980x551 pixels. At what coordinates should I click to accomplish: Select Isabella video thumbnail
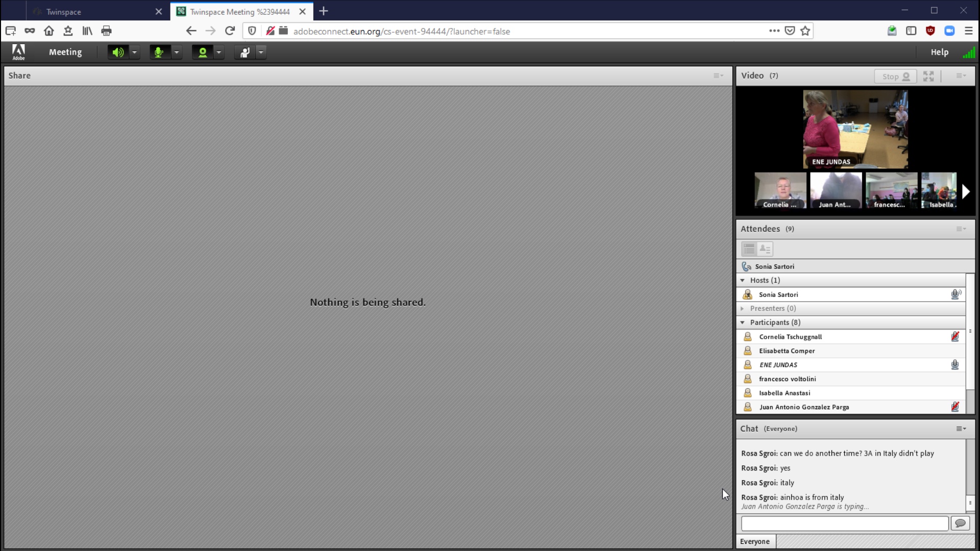pyautogui.click(x=939, y=190)
